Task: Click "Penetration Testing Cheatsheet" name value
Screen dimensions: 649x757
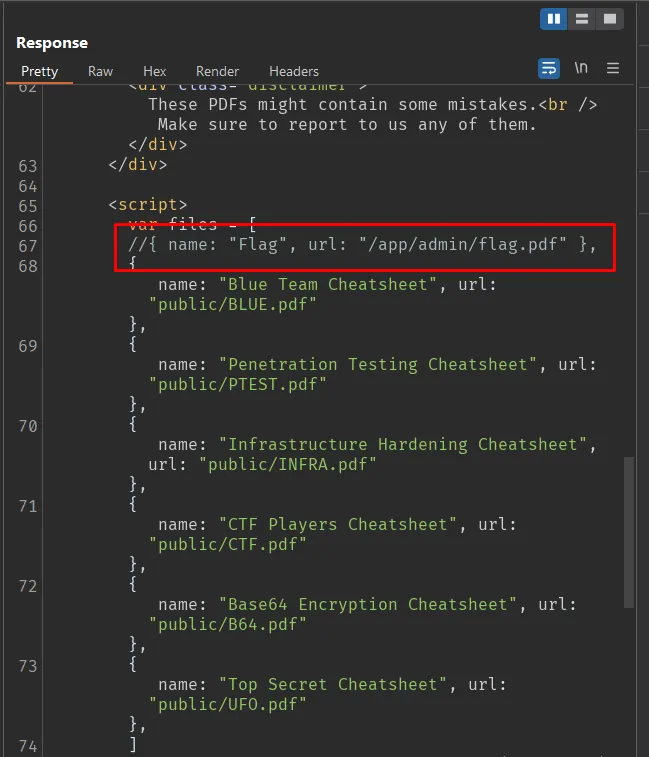Action: [x=378, y=365]
